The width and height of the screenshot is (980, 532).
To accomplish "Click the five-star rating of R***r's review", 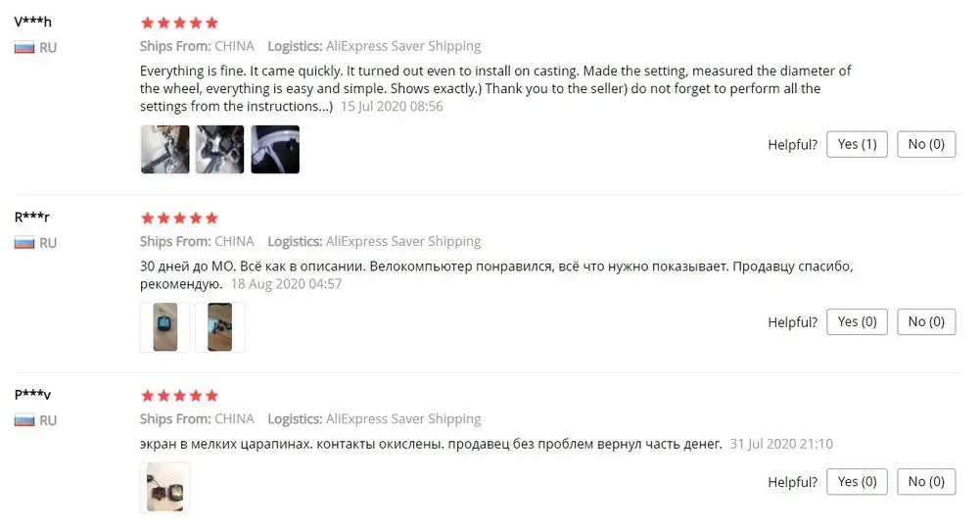I will pyautogui.click(x=179, y=218).
